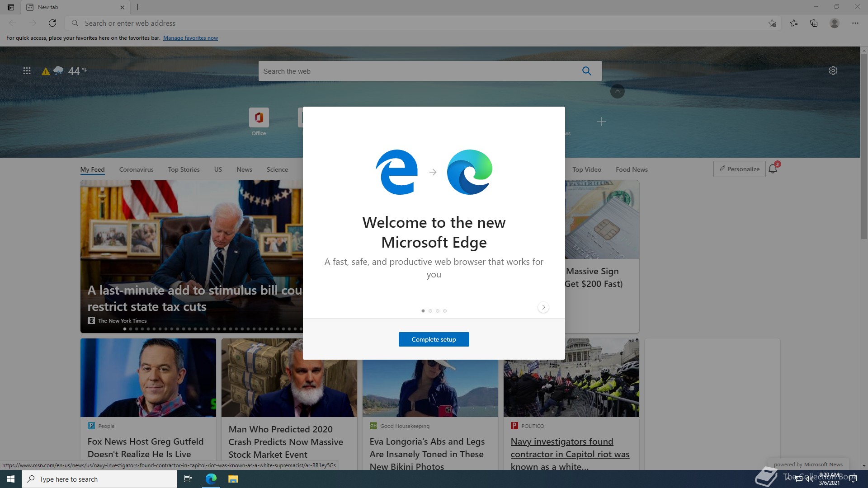This screenshot has width=868, height=488.
Task: Select the second welcome carousel dot
Action: tap(430, 311)
